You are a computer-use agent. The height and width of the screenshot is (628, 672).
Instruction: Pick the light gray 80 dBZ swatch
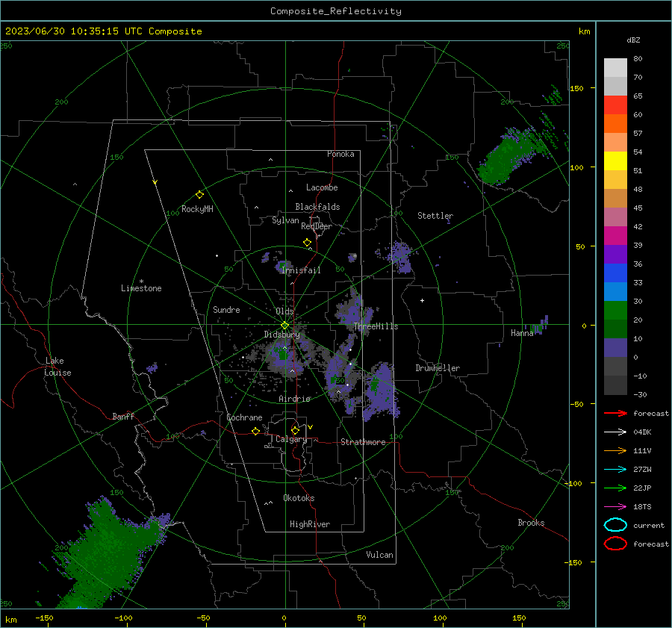pos(615,67)
